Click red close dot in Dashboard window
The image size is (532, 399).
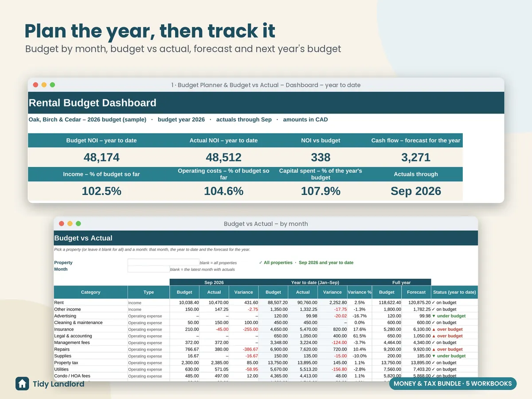tap(35, 85)
